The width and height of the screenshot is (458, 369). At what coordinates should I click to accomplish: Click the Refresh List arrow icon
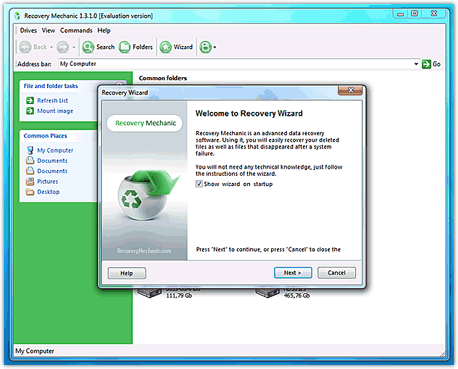(x=30, y=100)
